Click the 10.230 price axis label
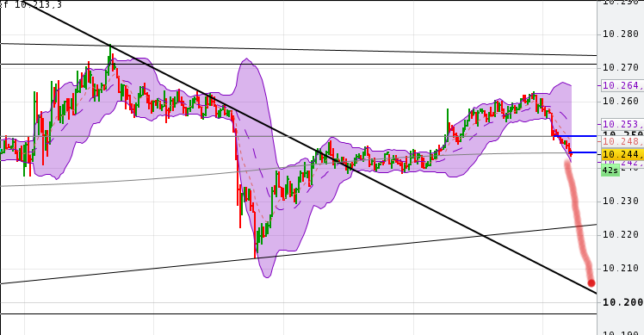644x335 pixels. pos(620,202)
